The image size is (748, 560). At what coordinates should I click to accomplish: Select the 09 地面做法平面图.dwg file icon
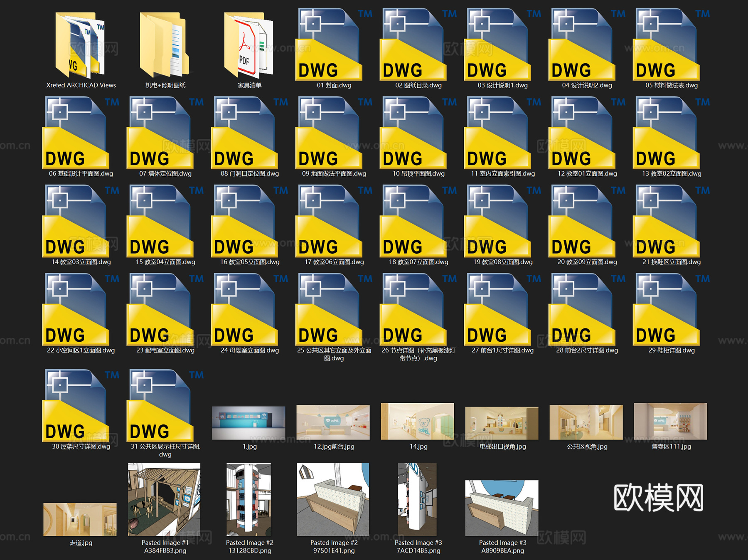329,133
